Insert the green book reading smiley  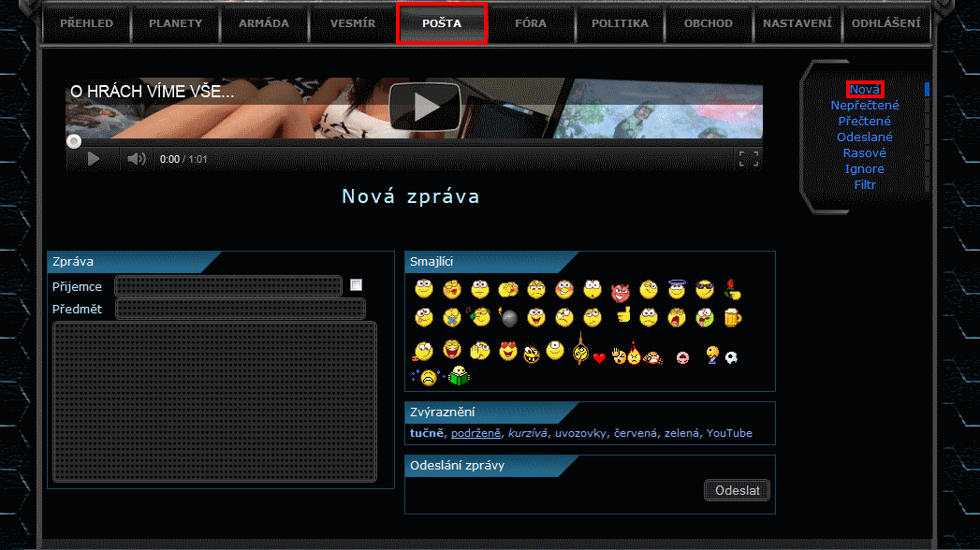click(x=459, y=377)
